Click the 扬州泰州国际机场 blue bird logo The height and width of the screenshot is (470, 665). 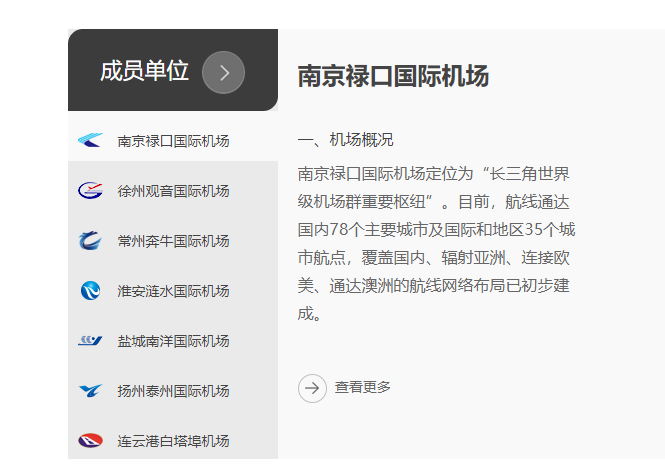pyautogui.click(x=90, y=391)
